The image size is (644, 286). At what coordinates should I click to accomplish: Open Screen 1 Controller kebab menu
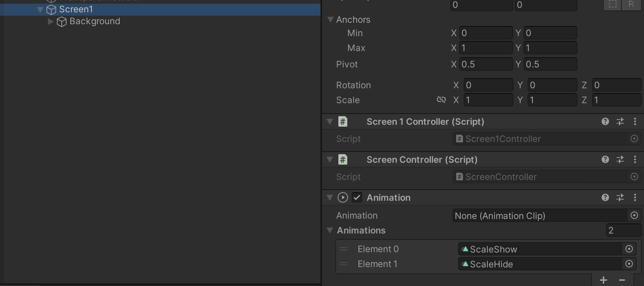635,121
